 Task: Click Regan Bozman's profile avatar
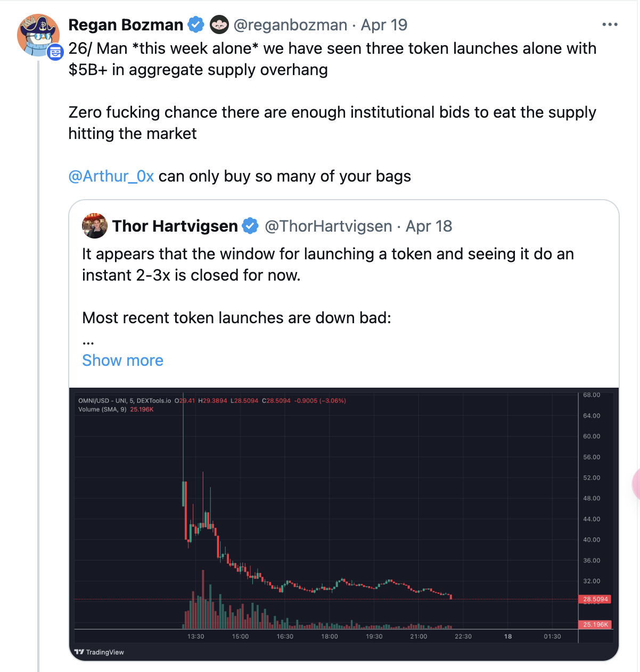[x=38, y=35]
